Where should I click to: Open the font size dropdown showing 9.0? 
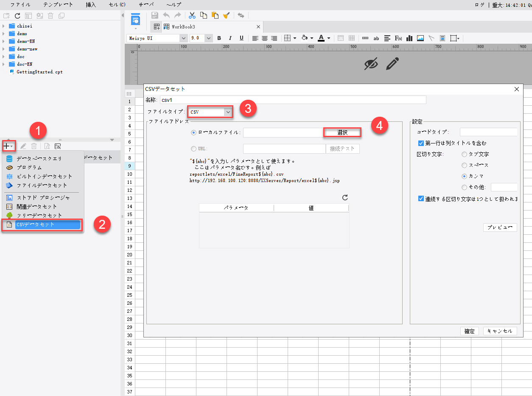[208, 38]
